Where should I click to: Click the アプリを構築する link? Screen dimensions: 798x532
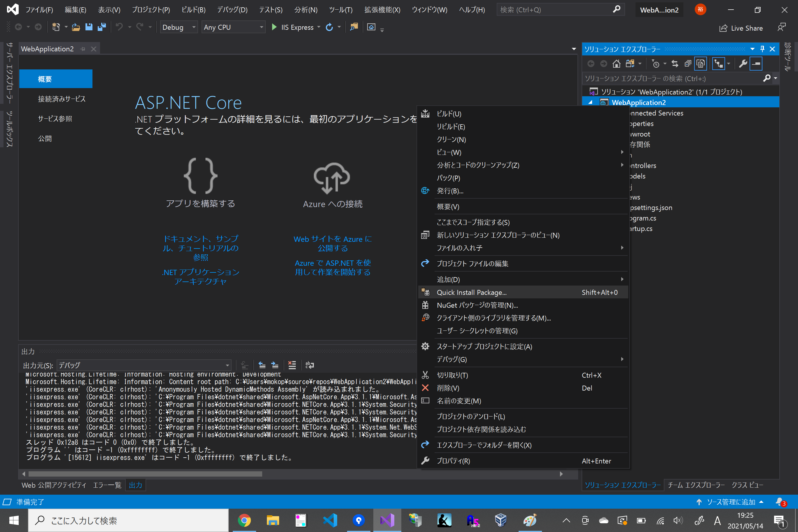coord(200,204)
